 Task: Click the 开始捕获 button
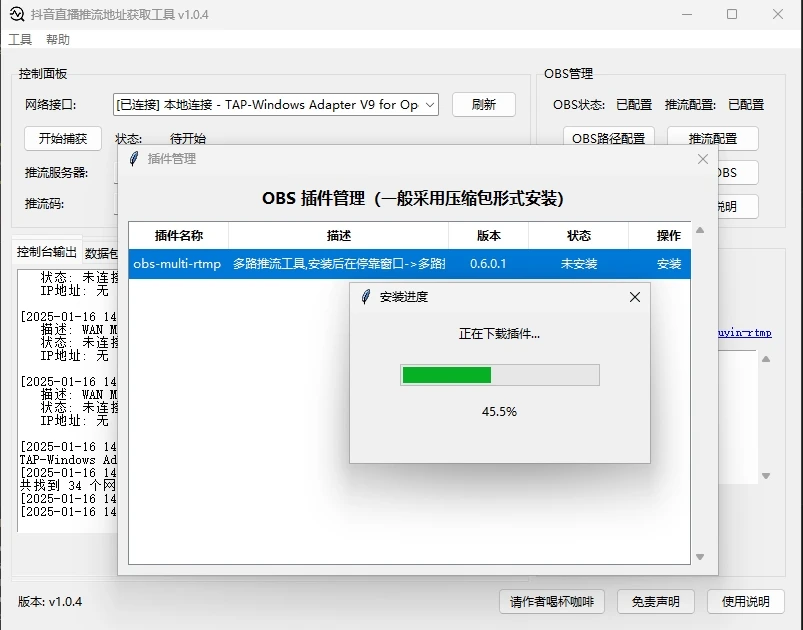point(63,138)
